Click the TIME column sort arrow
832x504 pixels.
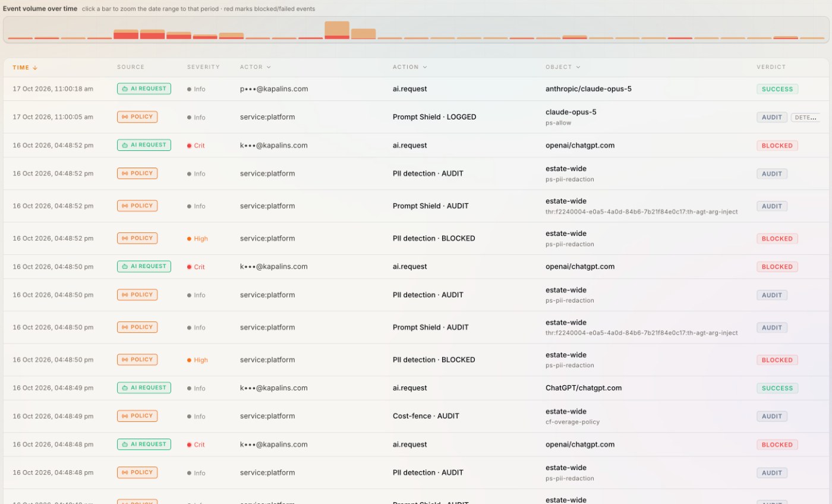tap(35, 68)
